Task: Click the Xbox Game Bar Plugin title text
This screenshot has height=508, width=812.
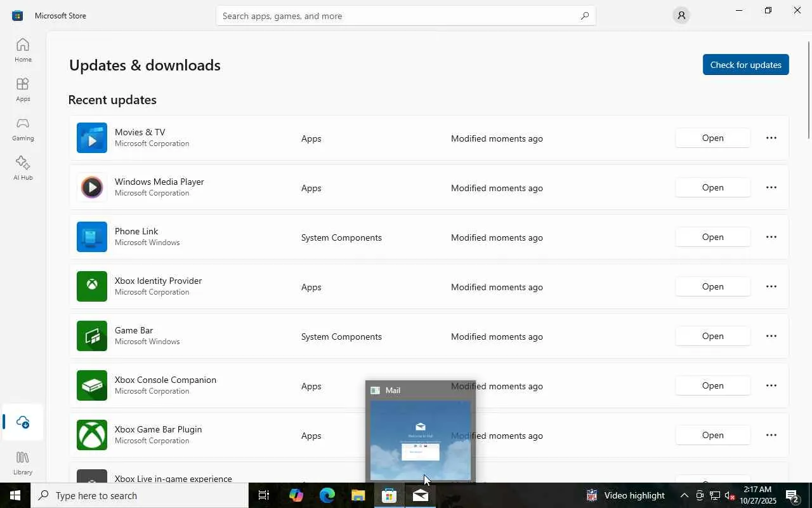Action: (159, 429)
